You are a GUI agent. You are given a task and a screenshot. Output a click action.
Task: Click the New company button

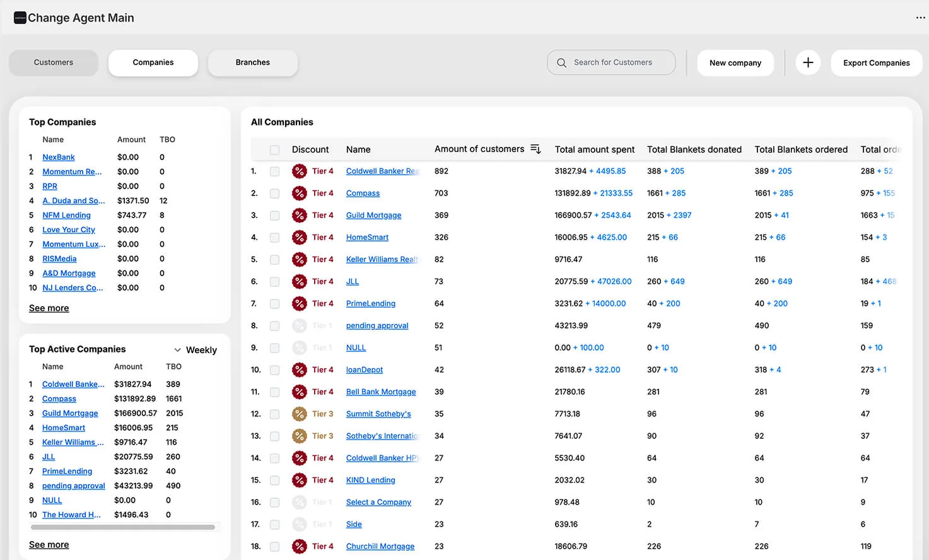point(735,62)
